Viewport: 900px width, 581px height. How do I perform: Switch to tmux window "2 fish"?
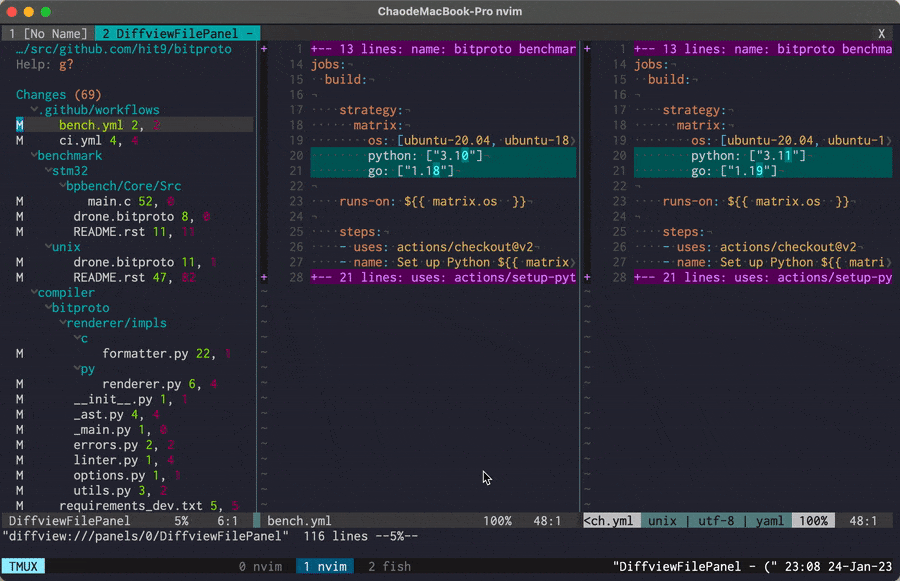click(x=389, y=567)
